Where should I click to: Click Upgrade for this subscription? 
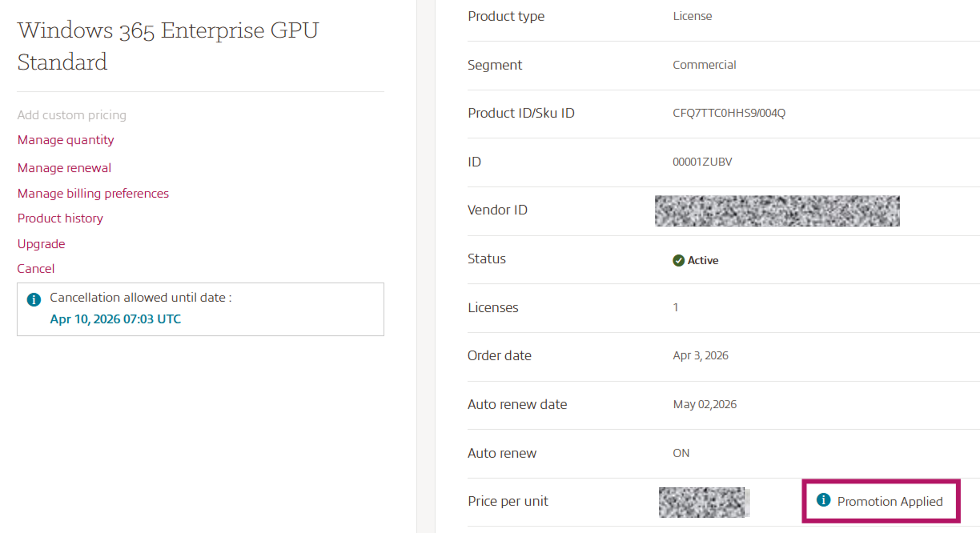click(x=41, y=244)
